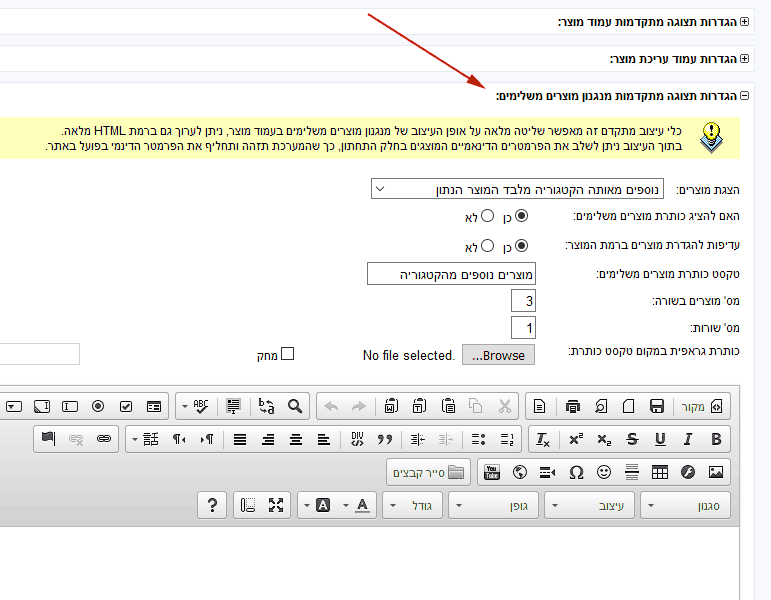Open the סגנון styles dropdown
The image size is (771, 600).
pos(685,505)
